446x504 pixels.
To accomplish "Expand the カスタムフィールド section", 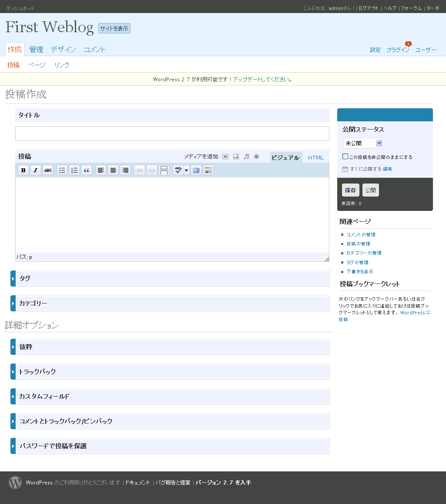I will (170, 396).
